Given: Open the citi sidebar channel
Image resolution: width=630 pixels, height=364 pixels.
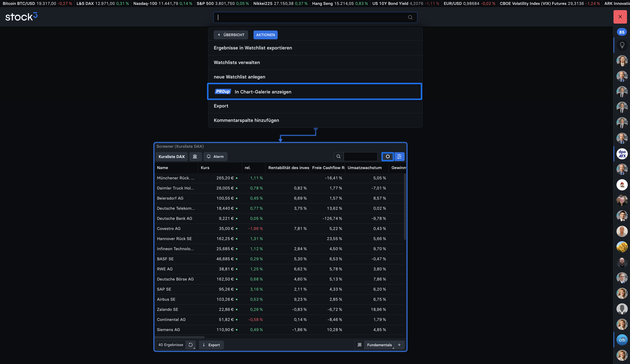Looking at the screenshot, I should pyautogui.click(x=622, y=340).
